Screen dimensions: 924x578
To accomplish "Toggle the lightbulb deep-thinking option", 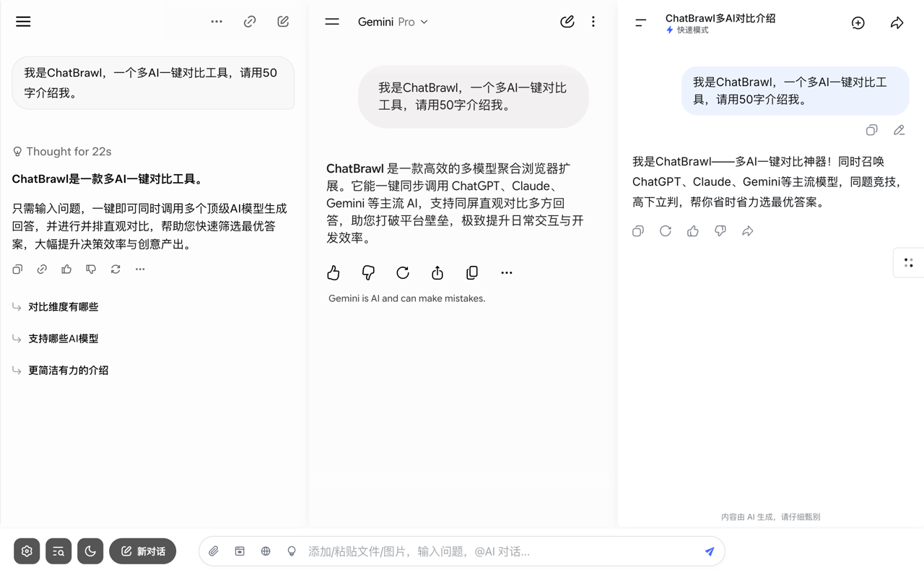I will pyautogui.click(x=292, y=551).
